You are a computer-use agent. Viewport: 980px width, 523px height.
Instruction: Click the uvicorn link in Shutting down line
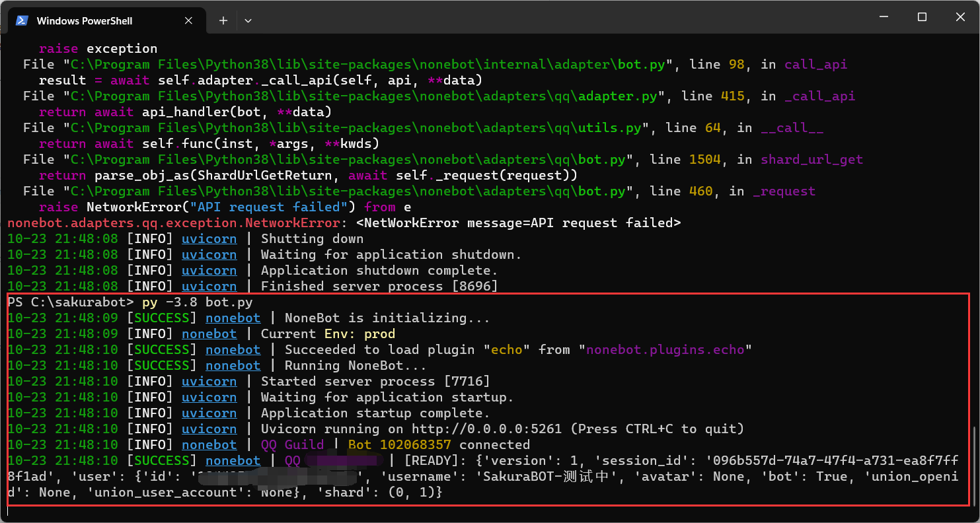tap(209, 238)
